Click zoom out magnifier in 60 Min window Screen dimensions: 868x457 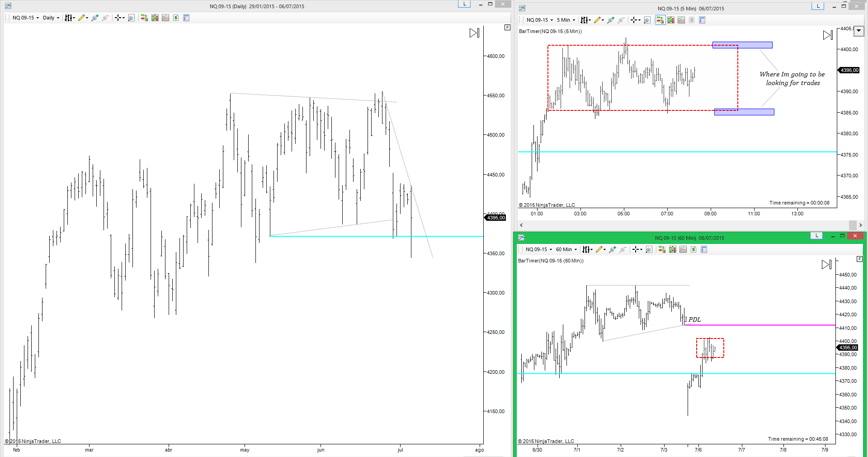[623, 249]
